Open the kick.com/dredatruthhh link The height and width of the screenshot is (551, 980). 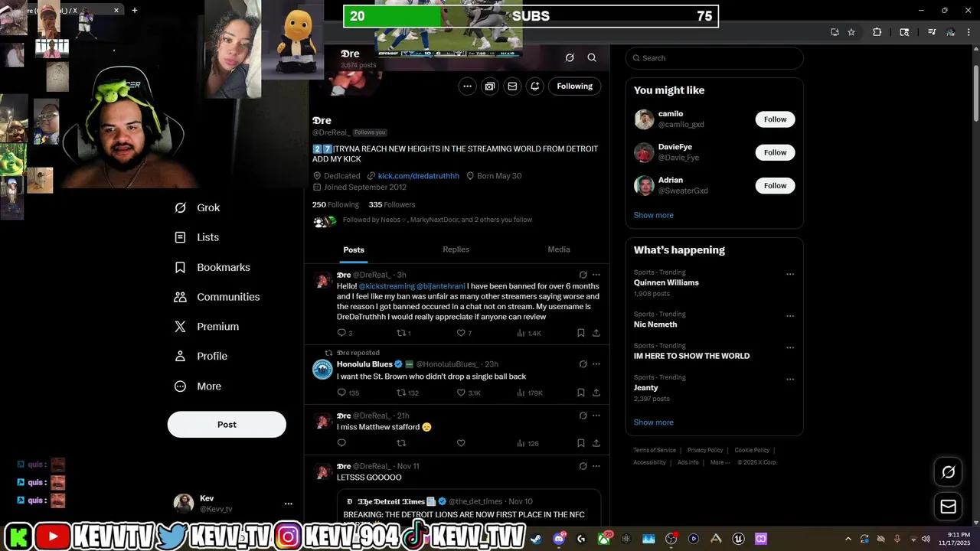[x=418, y=176]
